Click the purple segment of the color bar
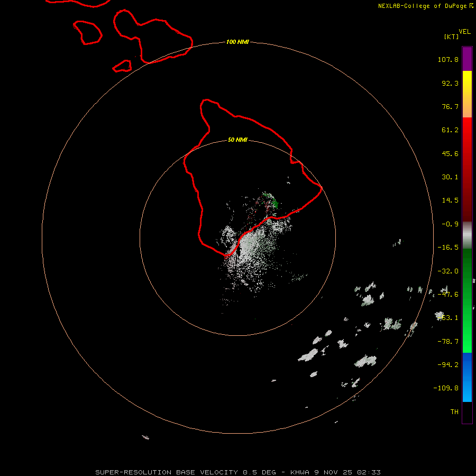The image size is (476, 476). (467, 59)
